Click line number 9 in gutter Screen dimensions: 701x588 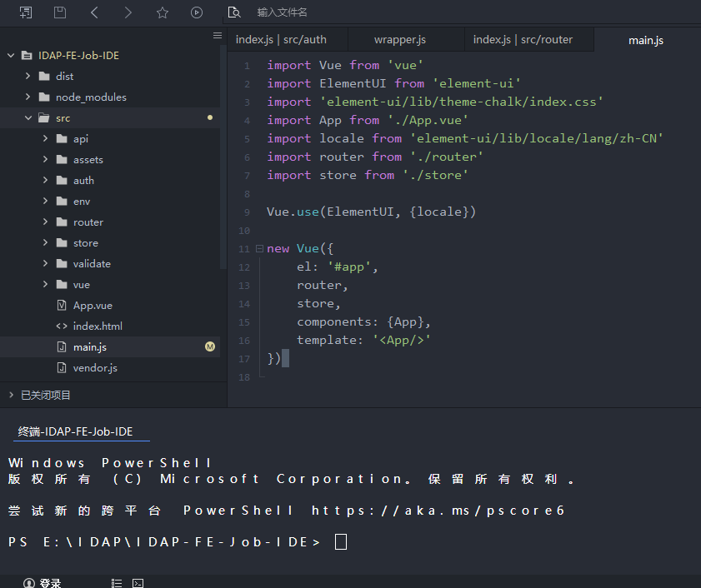tap(247, 212)
